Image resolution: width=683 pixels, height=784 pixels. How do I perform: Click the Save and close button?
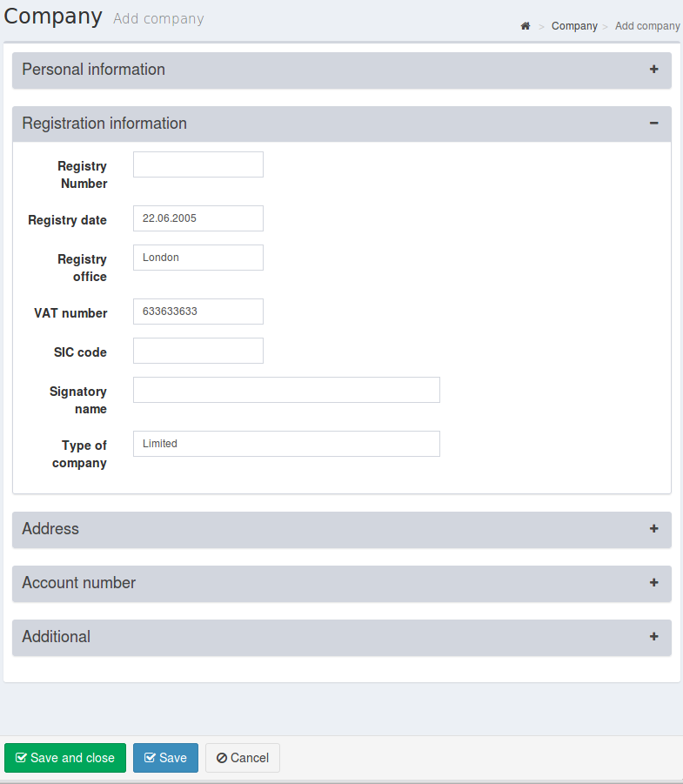[x=65, y=758]
